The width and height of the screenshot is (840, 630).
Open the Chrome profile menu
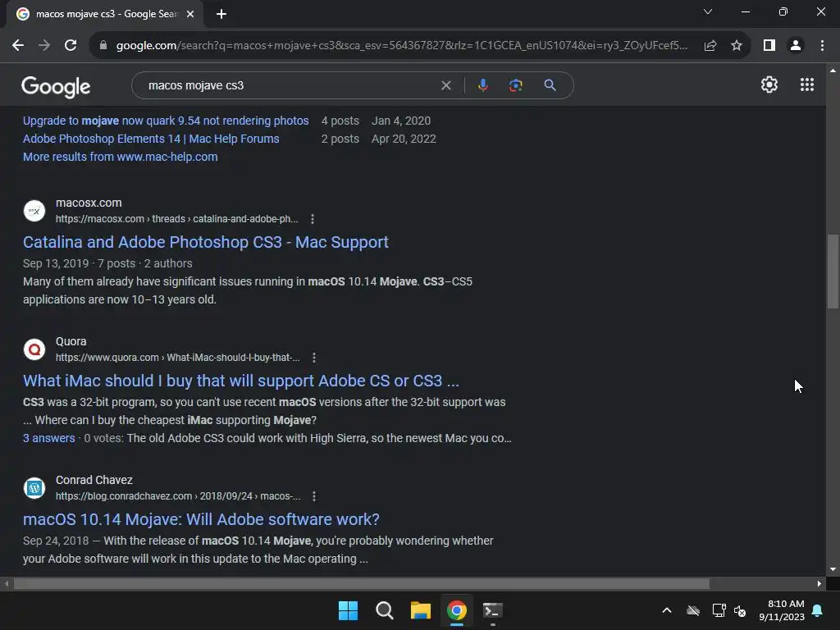tap(796, 46)
